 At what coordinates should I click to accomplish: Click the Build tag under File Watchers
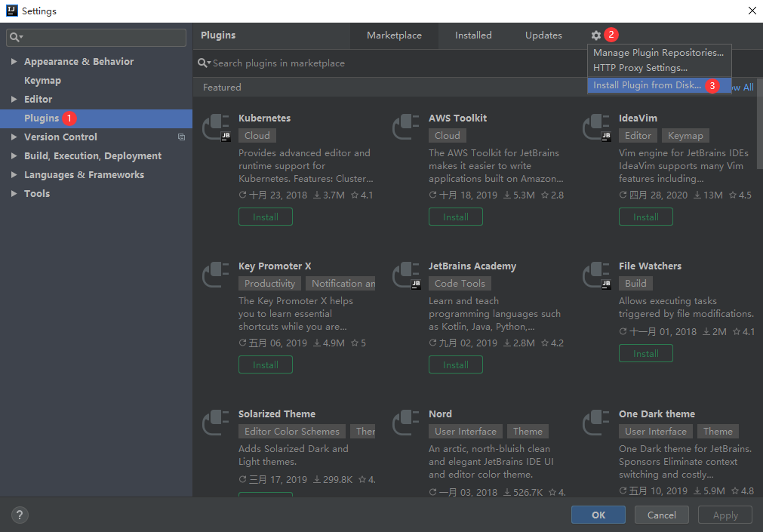point(635,284)
